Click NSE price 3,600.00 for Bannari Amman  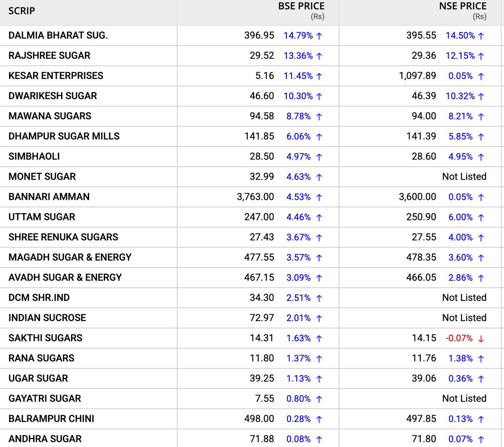[417, 196]
